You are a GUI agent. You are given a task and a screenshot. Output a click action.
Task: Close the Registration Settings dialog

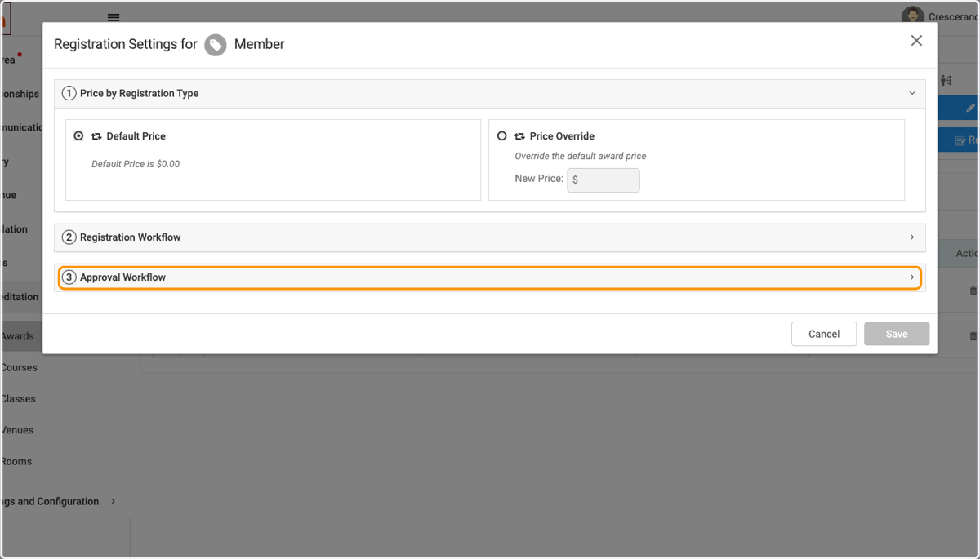click(x=916, y=41)
